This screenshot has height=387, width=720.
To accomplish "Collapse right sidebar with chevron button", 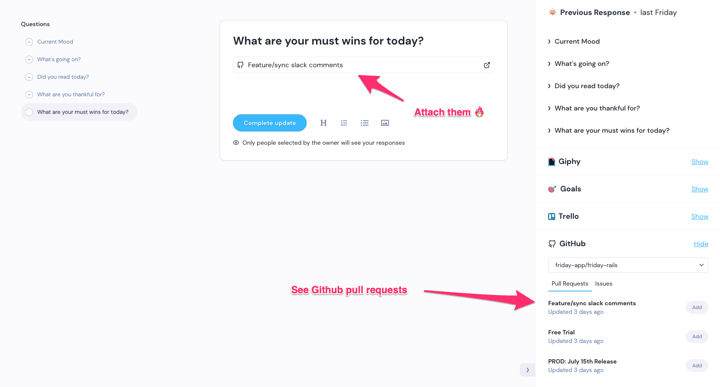I will pyautogui.click(x=528, y=370).
